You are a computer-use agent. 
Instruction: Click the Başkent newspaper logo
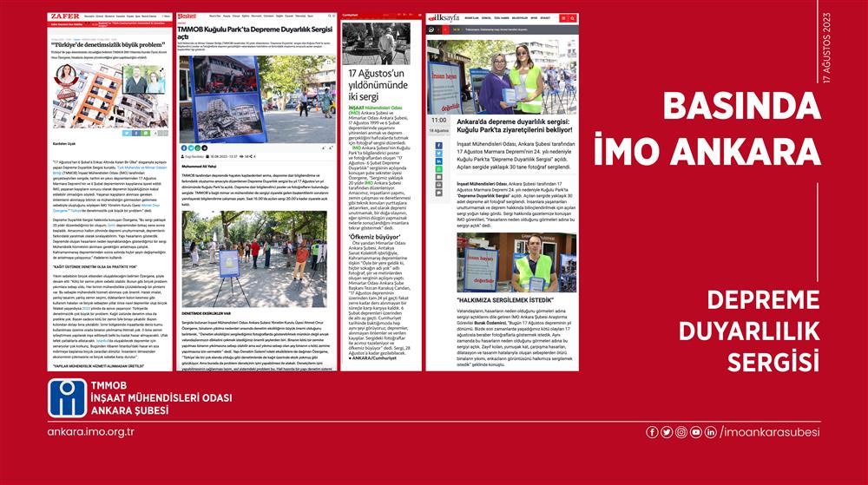coord(187,16)
